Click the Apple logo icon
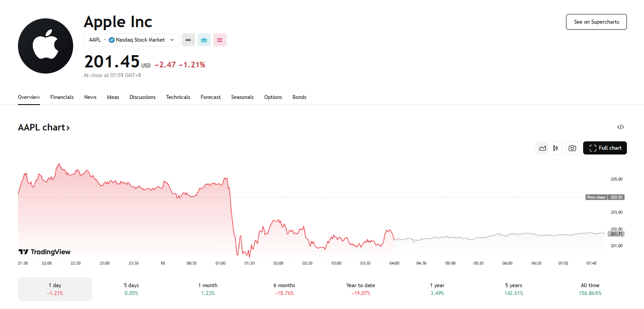This screenshot has width=644, height=309. coord(46,46)
